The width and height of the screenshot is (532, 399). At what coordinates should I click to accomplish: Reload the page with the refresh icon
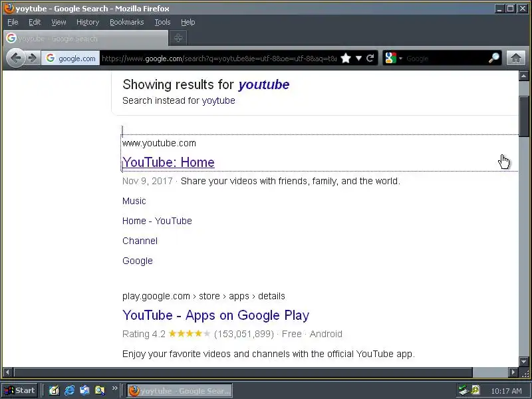click(370, 59)
